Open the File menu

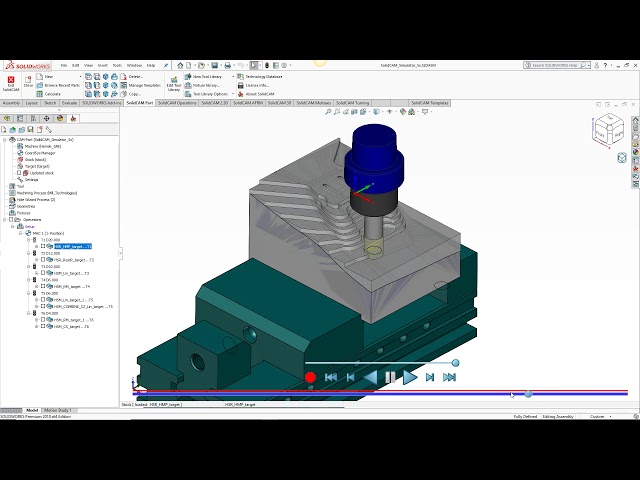click(64, 65)
